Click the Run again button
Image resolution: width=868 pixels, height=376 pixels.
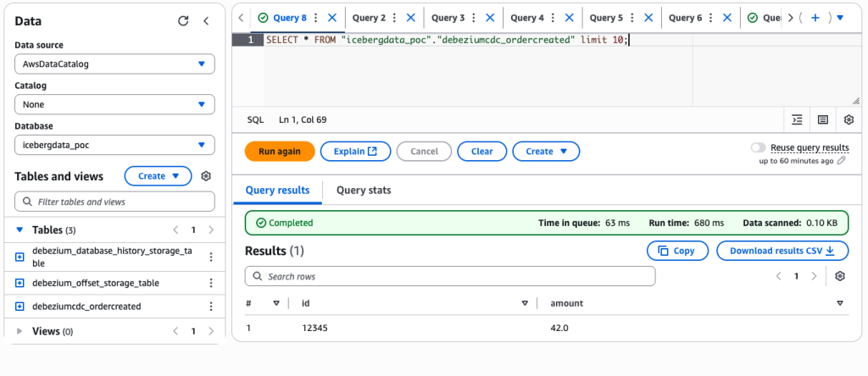click(280, 152)
